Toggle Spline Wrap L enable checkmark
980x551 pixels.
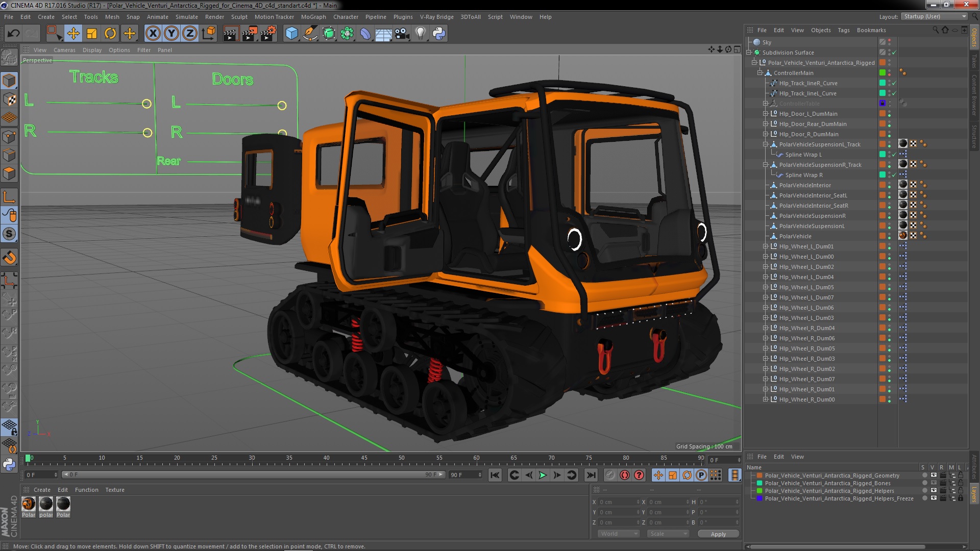coord(894,155)
